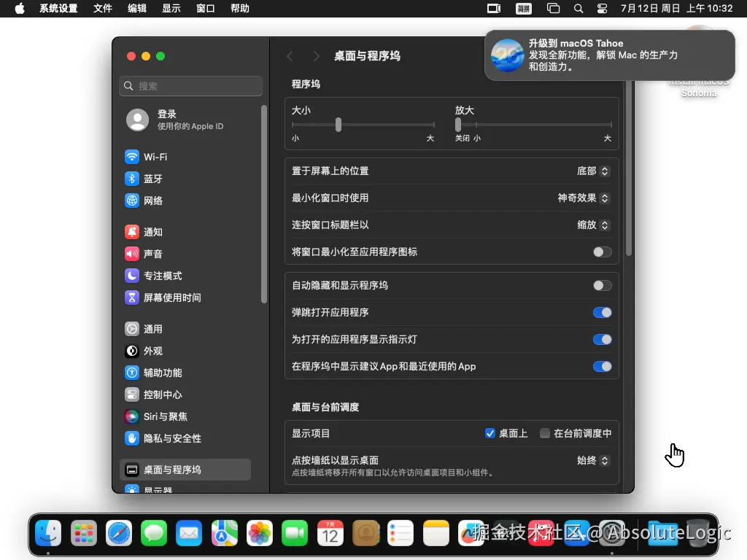Click the 简拼 input method indicator
This screenshot has height=560, width=747.
pos(524,9)
